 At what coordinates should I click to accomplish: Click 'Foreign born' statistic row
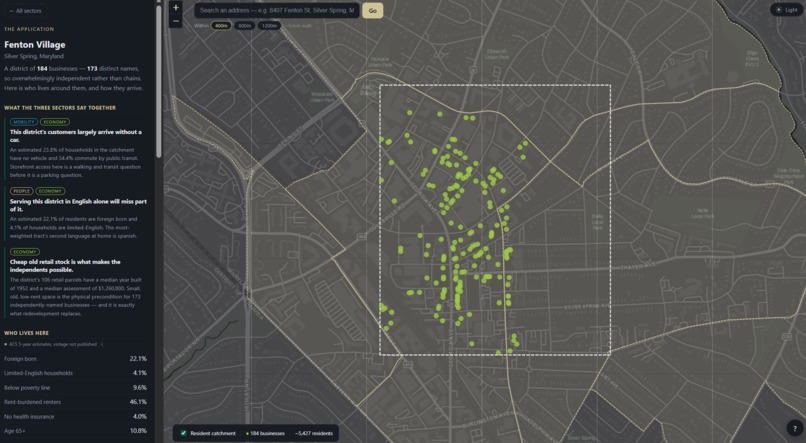tap(76, 359)
